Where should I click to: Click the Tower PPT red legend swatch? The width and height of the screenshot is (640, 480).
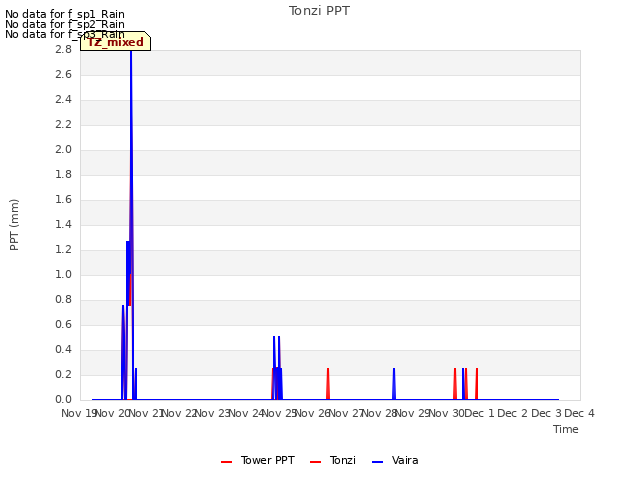[x=227, y=462]
